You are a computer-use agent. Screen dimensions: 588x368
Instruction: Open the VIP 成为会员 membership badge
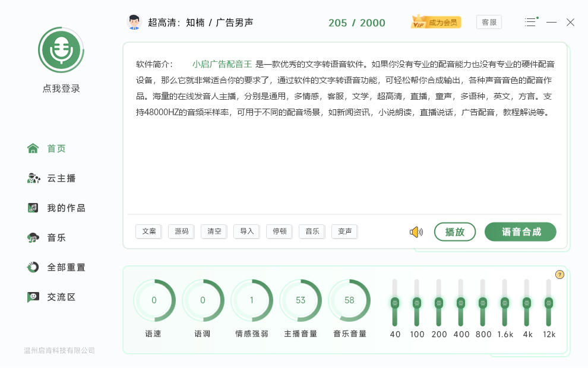click(436, 23)
